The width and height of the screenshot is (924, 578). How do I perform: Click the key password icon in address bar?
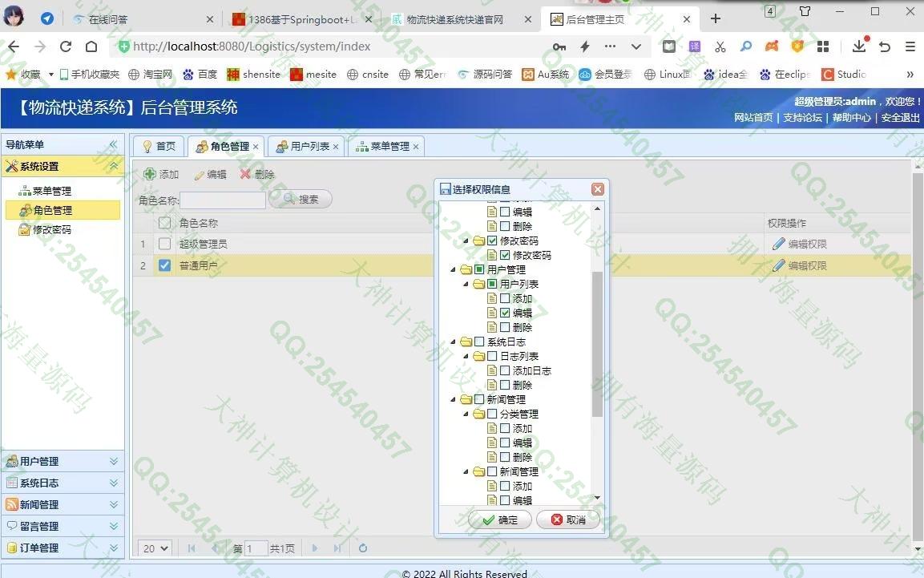click(559, 46)
